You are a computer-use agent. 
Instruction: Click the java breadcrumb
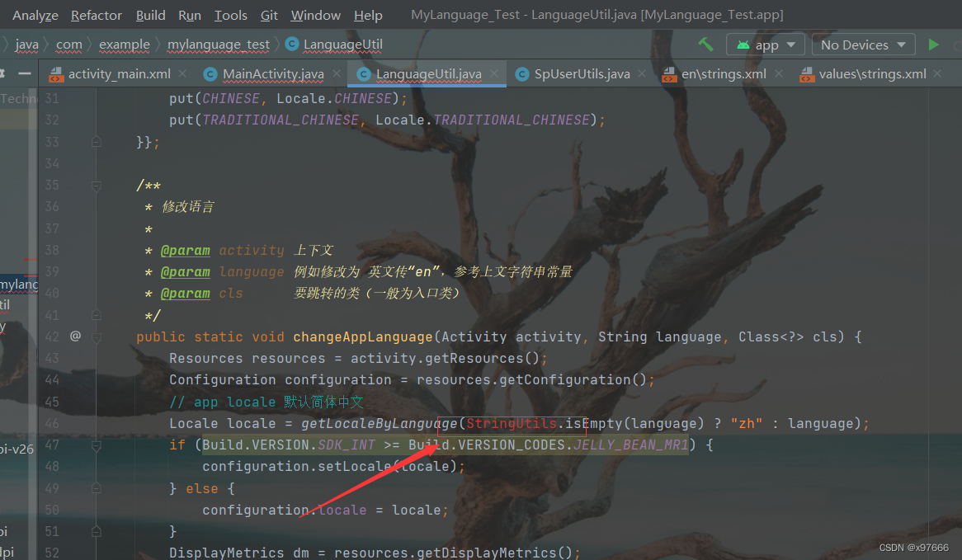point(26,45)
